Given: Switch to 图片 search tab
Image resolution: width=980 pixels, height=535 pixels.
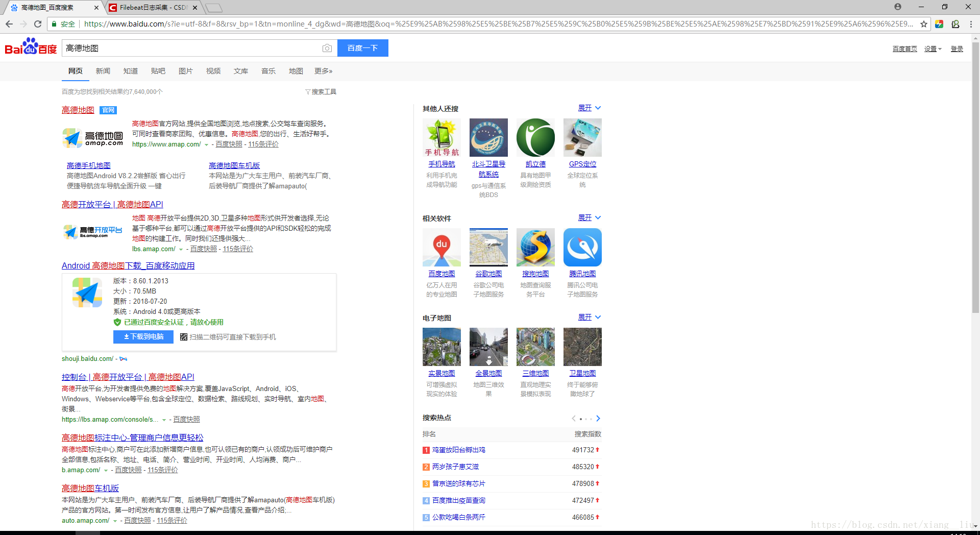Looking at the screenshot, I should coord(186,71).
